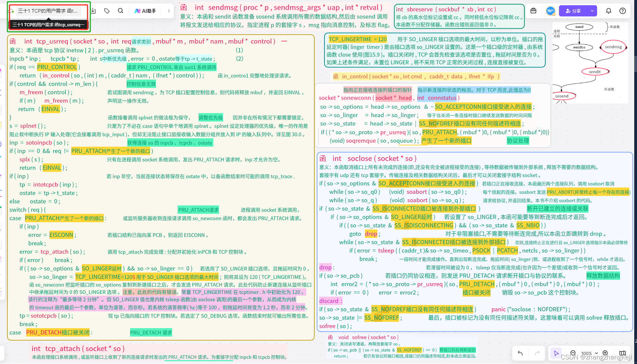Zoom out with the minus magnifier
637x364 pixels.
pos(573,353)
